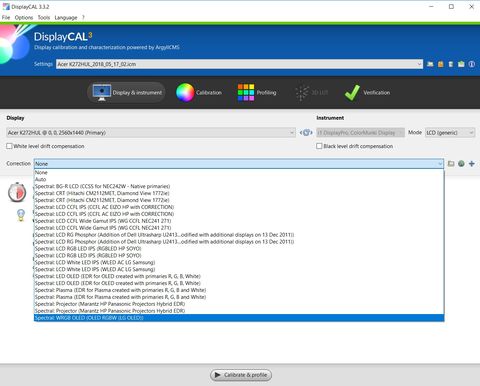Click the 3D LUT sparkle icon

pos(302,92)
